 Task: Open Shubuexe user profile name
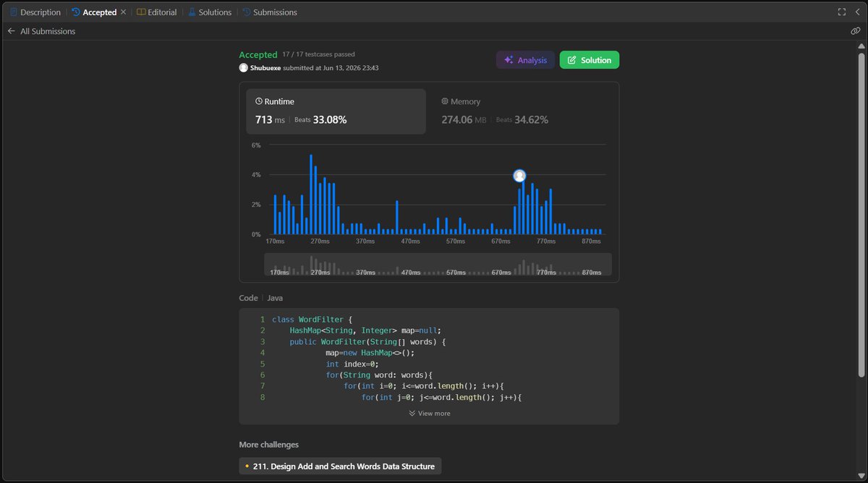[266, 67]
